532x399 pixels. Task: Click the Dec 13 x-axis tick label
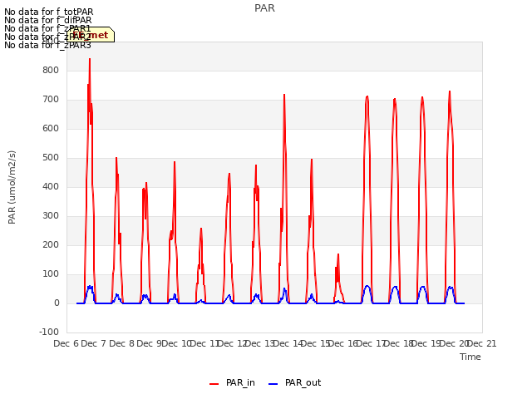[260, 343]
